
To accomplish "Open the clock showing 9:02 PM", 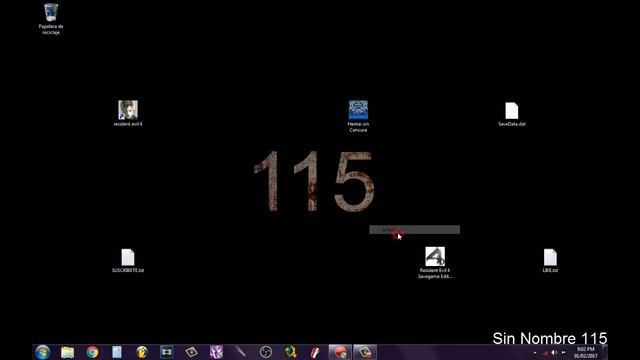I will point(586,353).
